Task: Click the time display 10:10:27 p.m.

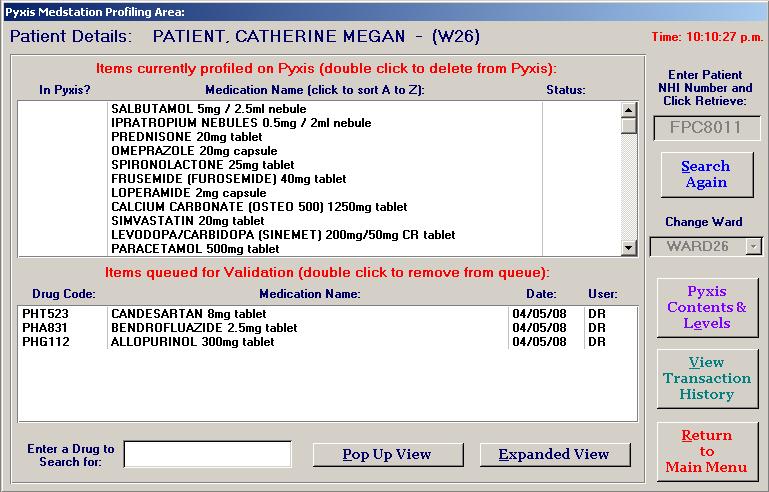Action: pos(724,37)
